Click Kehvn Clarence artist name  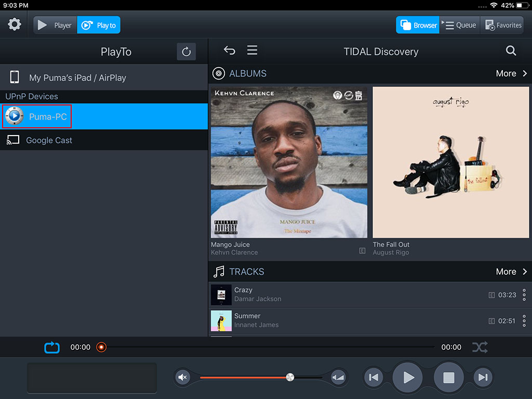click(x=234, y=252)
